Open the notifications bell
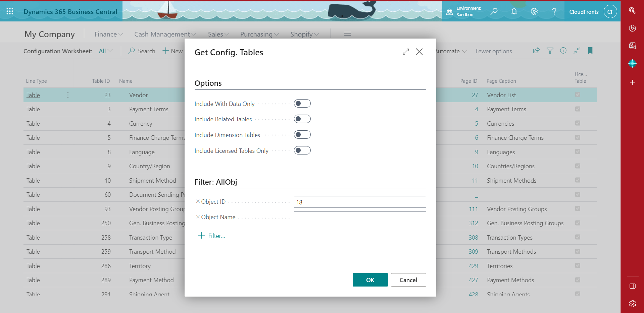Viewport: 644px width, 313px height. [514, 11]
